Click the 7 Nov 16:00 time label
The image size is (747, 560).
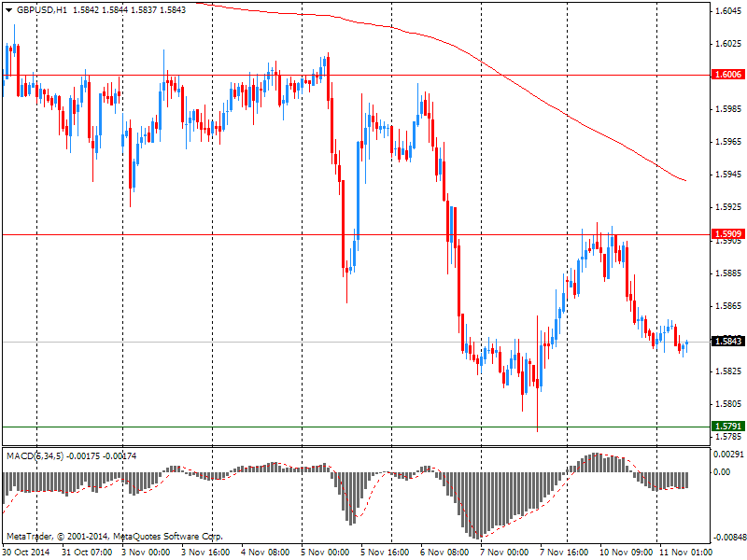564,553
